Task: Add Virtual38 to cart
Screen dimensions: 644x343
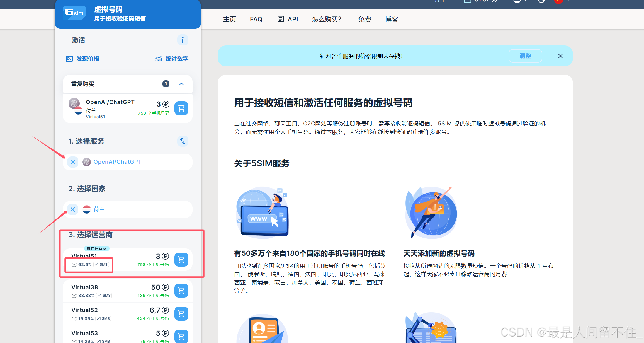Action: pyautogui.click(x=181, y=291)
